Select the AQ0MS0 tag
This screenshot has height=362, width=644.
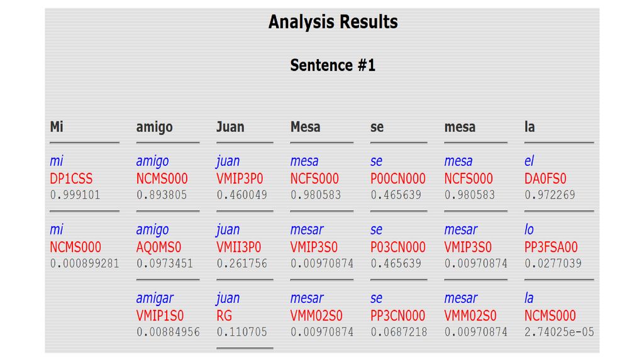tap(158, 247)
